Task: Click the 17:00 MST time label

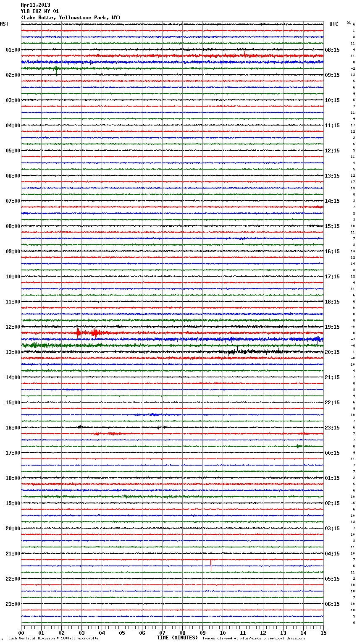Action: (13, 453)
